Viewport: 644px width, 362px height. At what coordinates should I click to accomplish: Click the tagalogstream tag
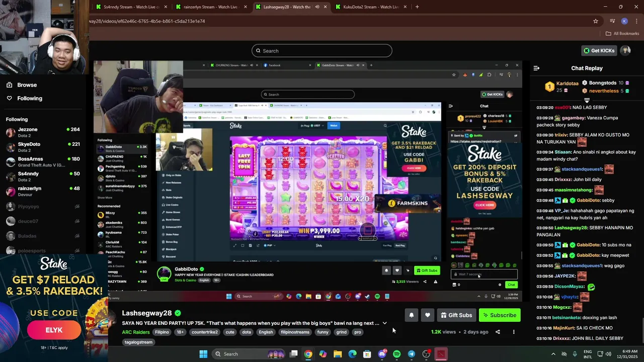tap(138, 342)
